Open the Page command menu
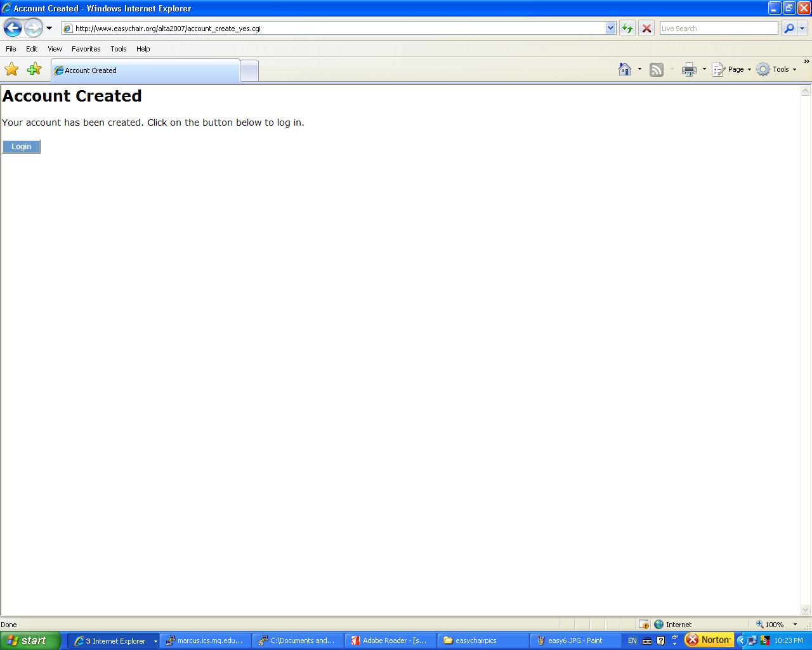This screenshot has height=650, width=812. pyautogui.click(x=731, y=69)
